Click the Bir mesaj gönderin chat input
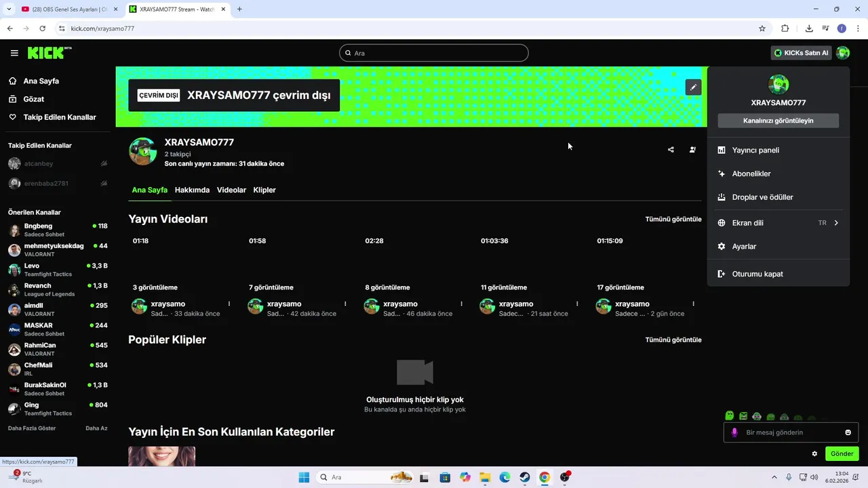The image size is (868, 488). click(x=791, y=432)
